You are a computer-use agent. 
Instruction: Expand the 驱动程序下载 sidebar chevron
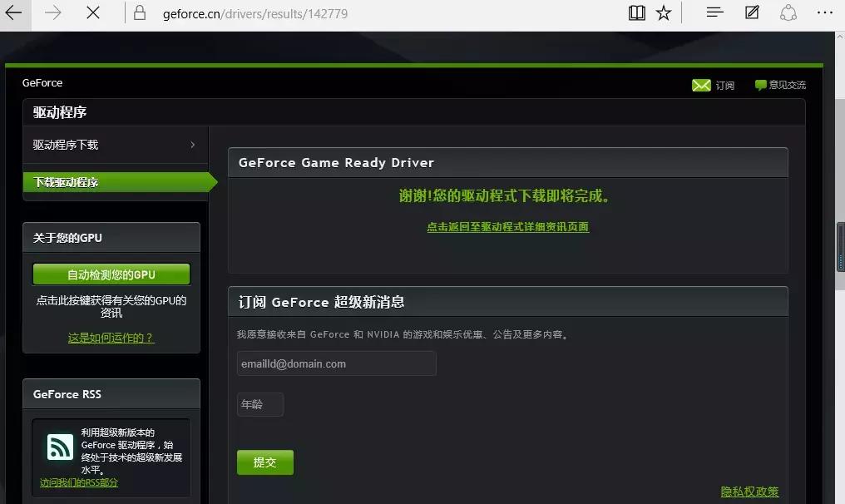pyautogui.click(x=192, y=143)
